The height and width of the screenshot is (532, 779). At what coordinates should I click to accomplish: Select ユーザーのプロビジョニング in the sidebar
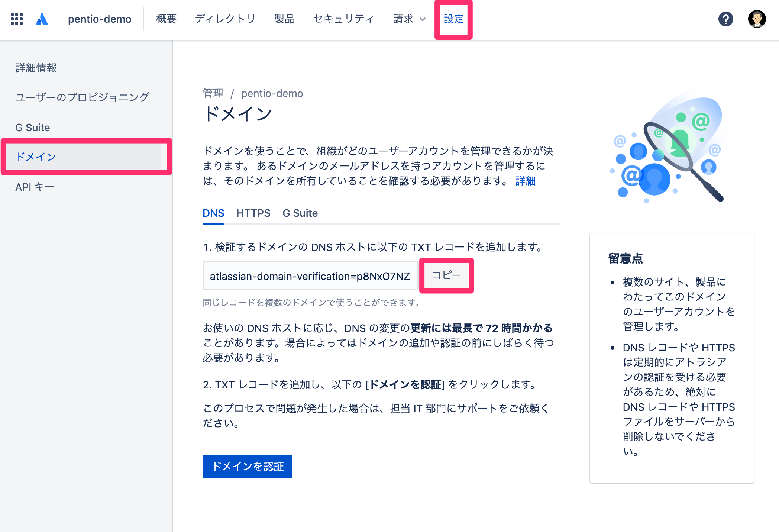pos(82,97)
